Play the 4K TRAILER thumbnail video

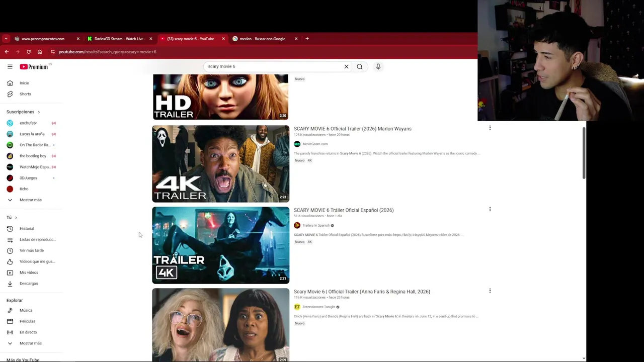point(221,164)
